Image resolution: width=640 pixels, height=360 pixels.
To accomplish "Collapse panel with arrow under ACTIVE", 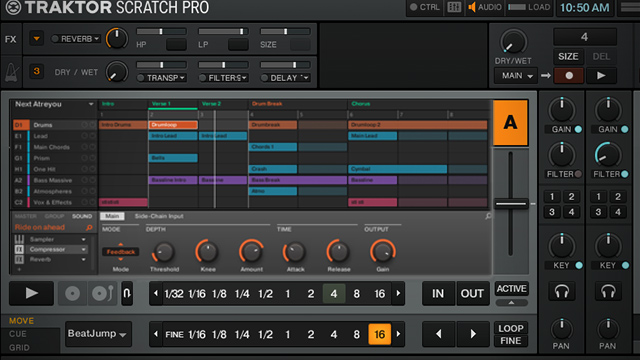I will click(x=511, y=302).
